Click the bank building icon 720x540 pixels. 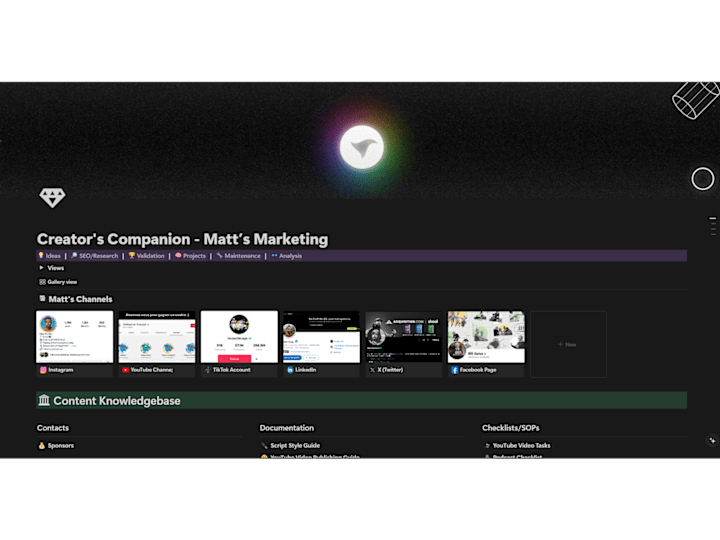tap(44, 400)
